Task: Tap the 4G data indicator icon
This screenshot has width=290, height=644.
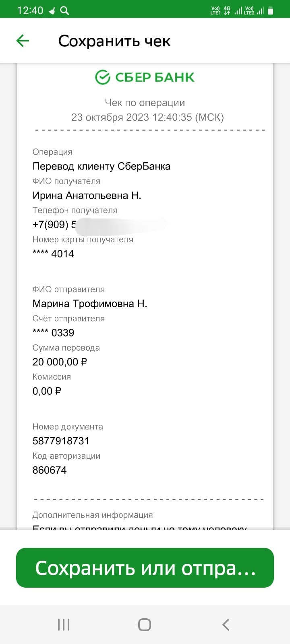Action: point(227,11)
